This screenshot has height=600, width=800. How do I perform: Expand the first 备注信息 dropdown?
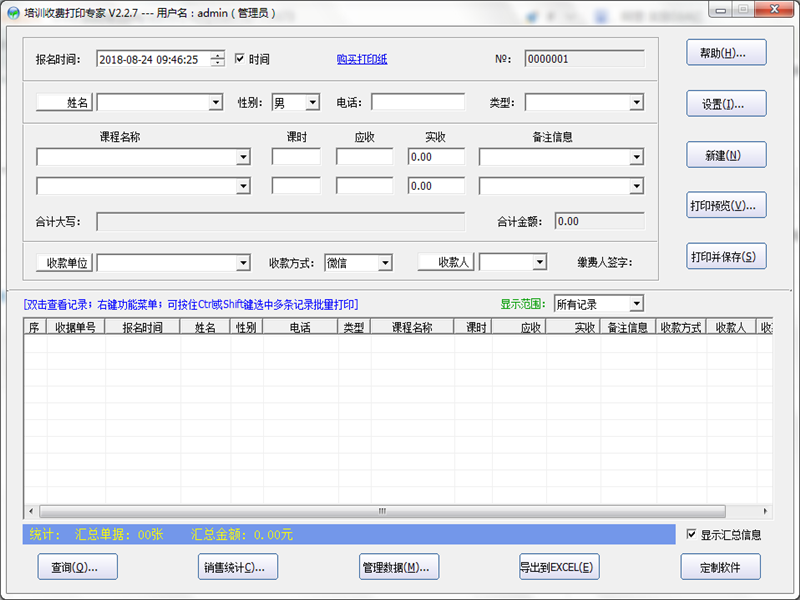pos(636,157)
